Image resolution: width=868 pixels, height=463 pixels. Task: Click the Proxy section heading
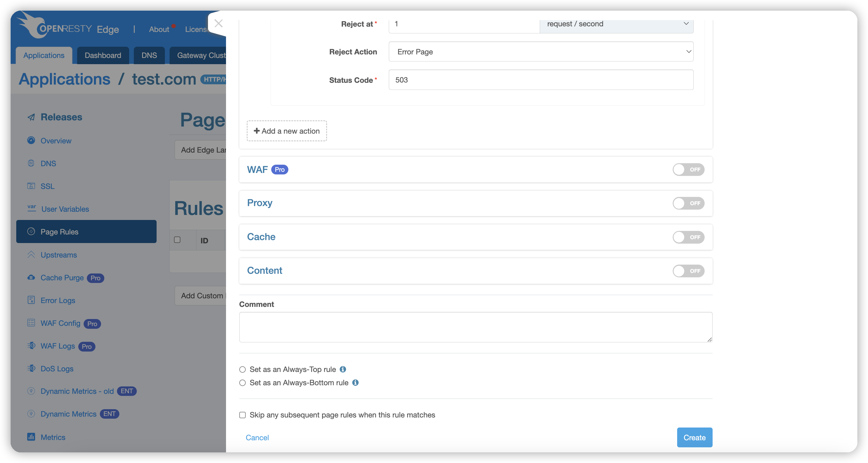[x=259, y=203]
